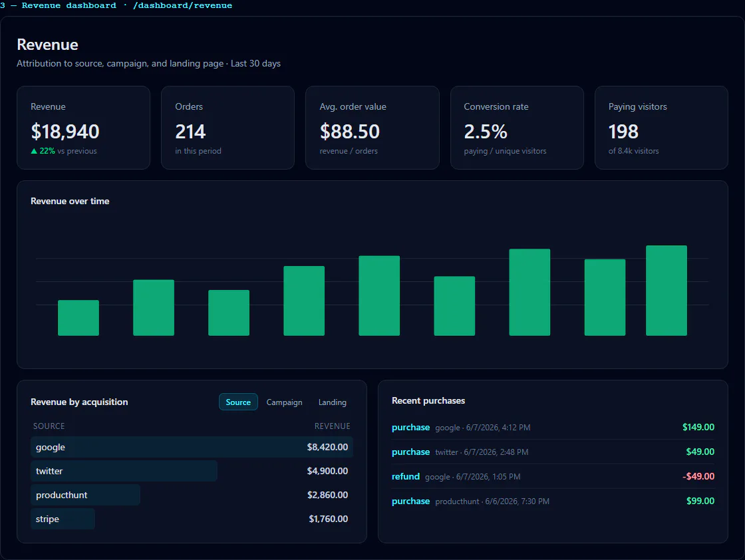The width and height of the screenshot is (745, 560).
Task: Click the $8,420.00 revenue value
Action: coord(327,447)
